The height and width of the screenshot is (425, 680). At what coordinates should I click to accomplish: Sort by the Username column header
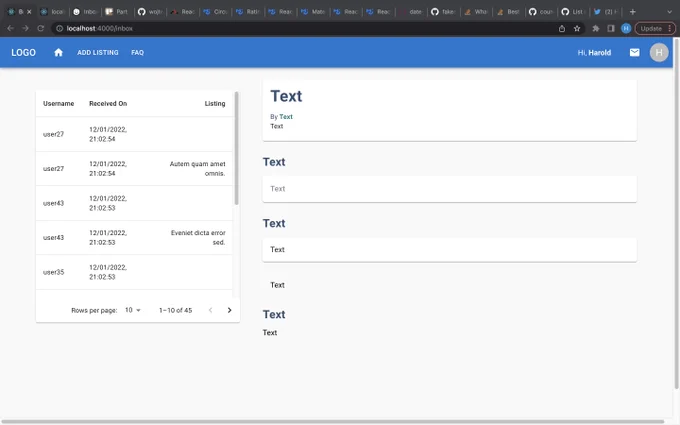(x=59, y=103)
